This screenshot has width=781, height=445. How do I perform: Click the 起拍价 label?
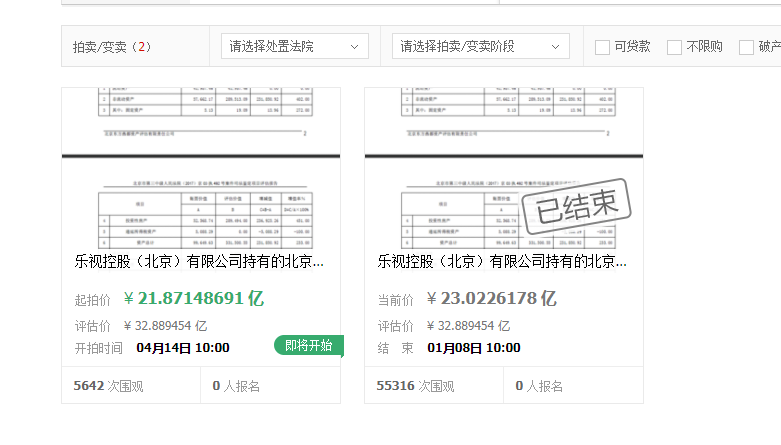pos(93,300)
